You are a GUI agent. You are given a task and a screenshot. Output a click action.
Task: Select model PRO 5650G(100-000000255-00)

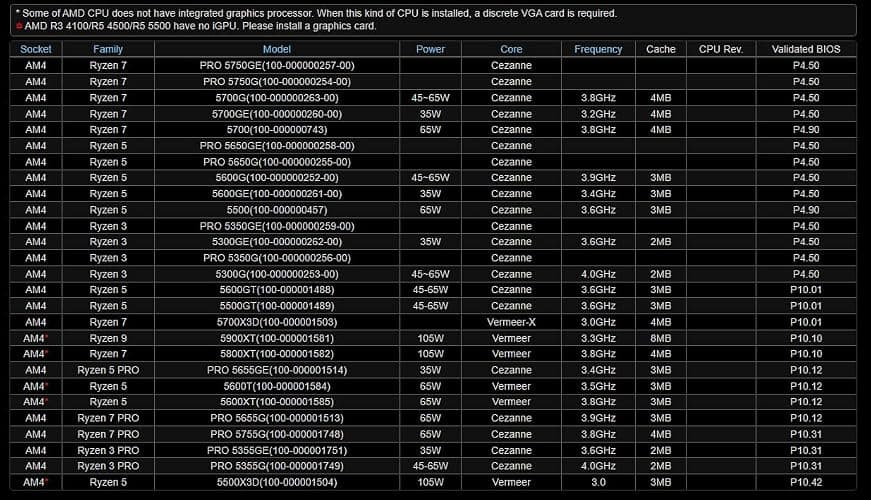tap(277, 162)
